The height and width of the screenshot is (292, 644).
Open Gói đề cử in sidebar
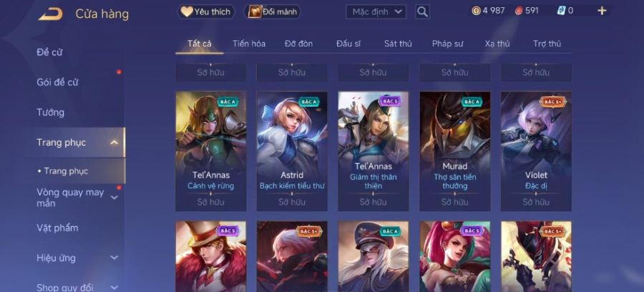(x=57, y=82)
